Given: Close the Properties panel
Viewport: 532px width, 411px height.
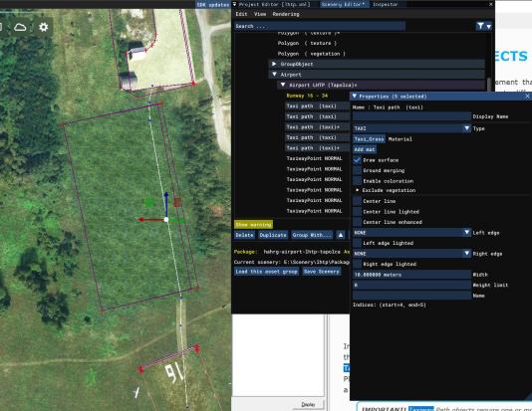Looking at the screenshot, I should 528,97.
